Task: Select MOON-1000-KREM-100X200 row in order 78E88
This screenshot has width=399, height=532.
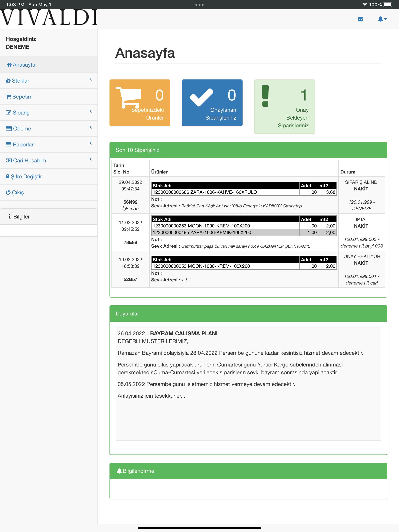Action: pos(244,226)
